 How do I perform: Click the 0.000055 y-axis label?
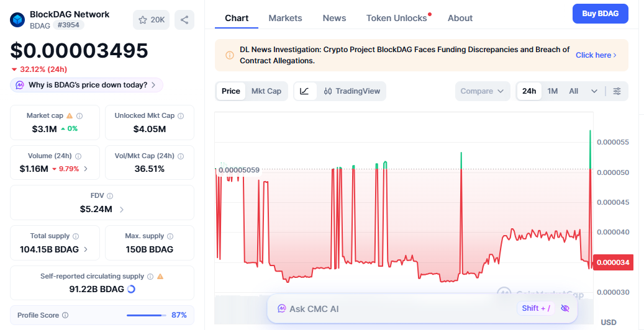click(612, 142)
